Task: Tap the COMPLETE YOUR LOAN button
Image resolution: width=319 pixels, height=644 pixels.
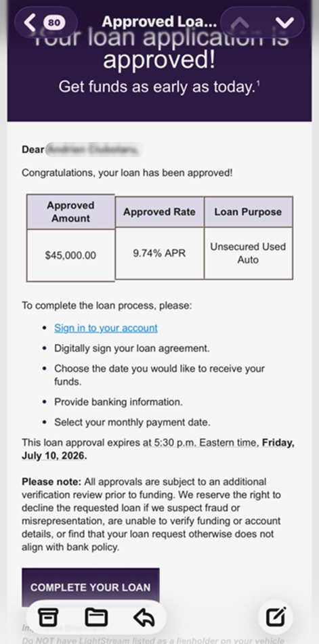Action: 90,587
